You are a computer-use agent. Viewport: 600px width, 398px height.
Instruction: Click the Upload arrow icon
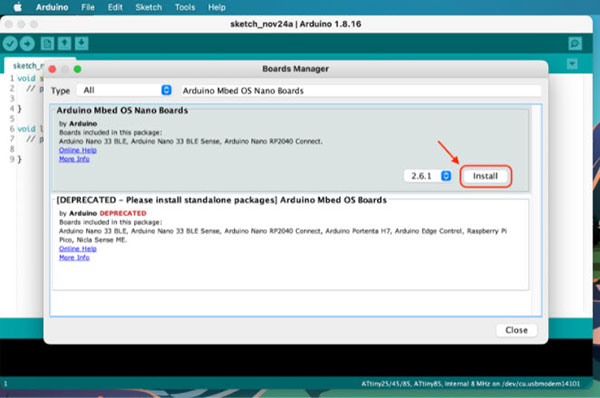click(x=27, y=44)
